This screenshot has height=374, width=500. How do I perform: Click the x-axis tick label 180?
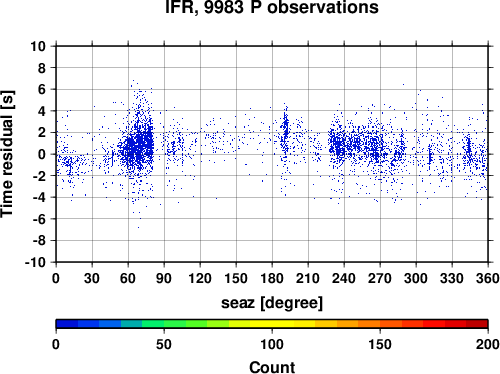click(272, 278)
